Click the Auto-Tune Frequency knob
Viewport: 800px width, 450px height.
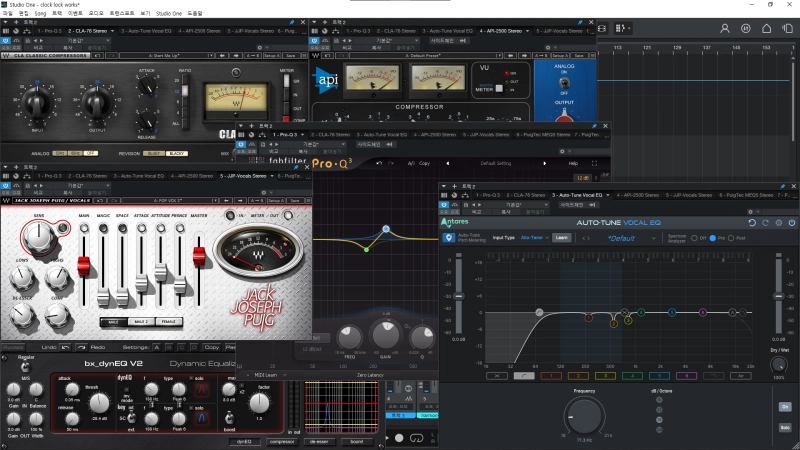tap(583, 416)
